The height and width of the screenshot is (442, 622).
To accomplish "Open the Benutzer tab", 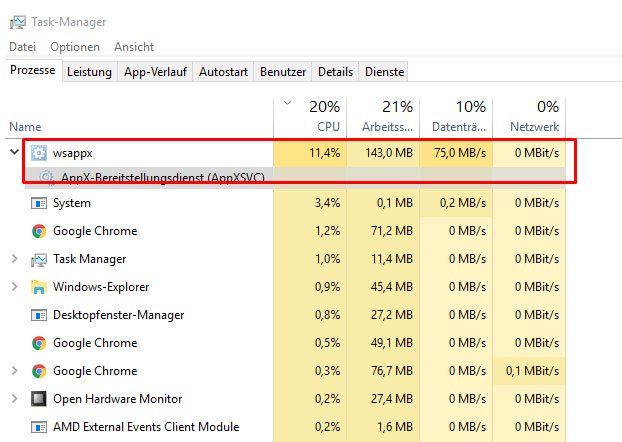I will 283,72.
